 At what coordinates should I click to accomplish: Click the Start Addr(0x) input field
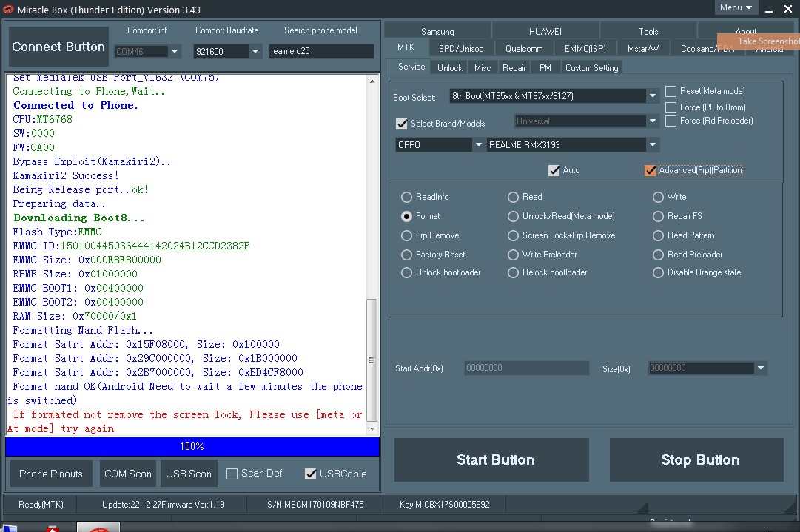(x=526, y=368)
